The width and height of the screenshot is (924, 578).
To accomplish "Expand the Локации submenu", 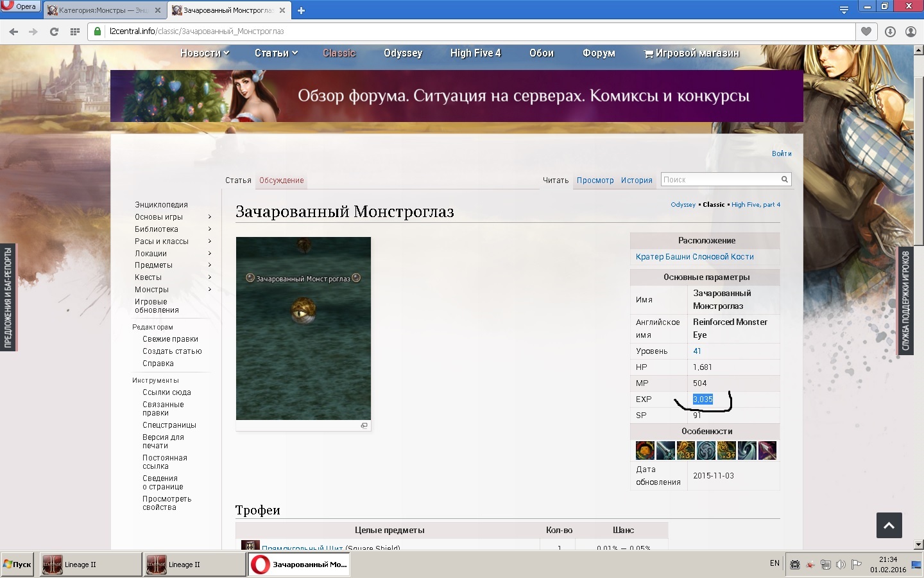I will pos(210,254).
